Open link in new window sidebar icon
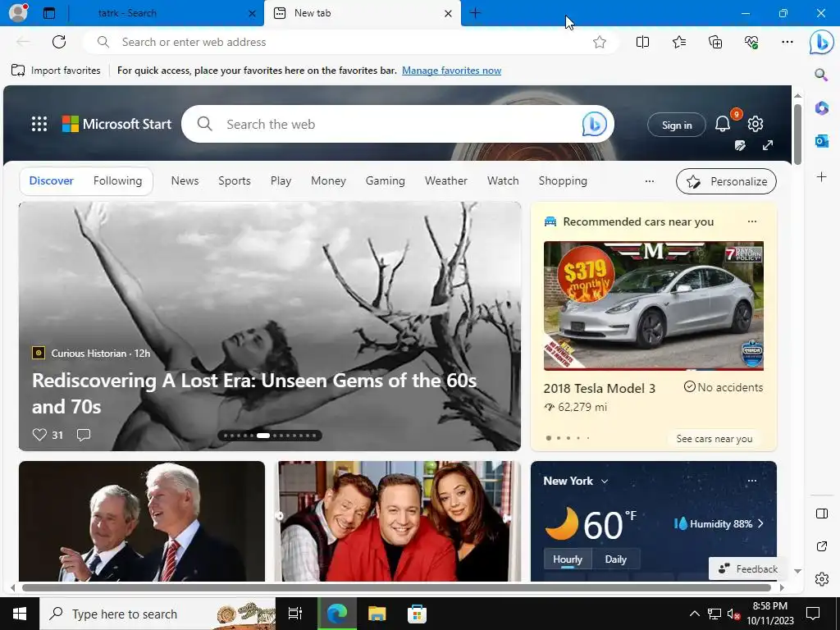Image resolution: width=840 pixels, height=630 pixels. [x=821, y=546]
